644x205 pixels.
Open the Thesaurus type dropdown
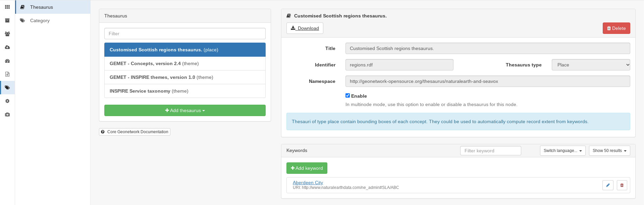point(591,65)
